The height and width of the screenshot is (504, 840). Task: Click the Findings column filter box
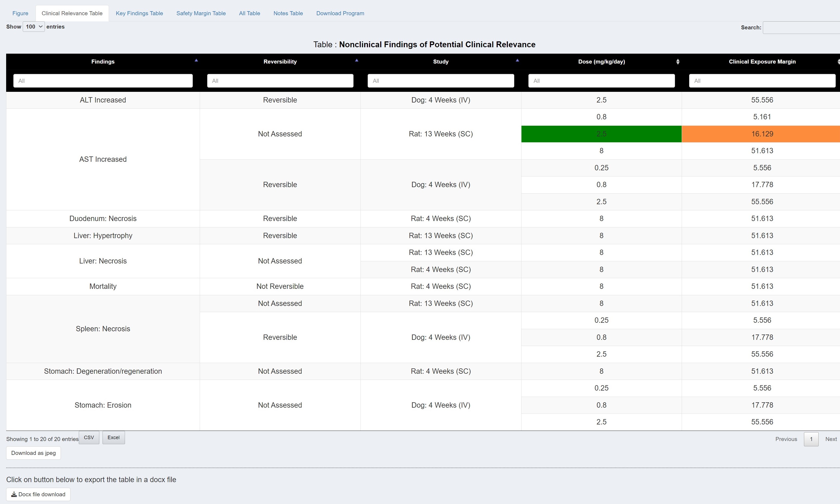click(103, 81)
